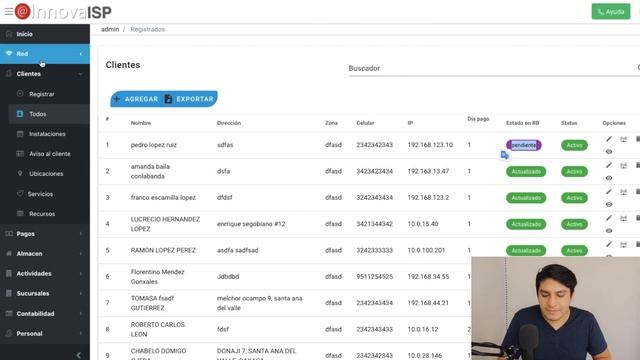Click the name TOMASA fsadf GUTIERREZ
This screenshot has height=360, width=640.
[152, 303]
